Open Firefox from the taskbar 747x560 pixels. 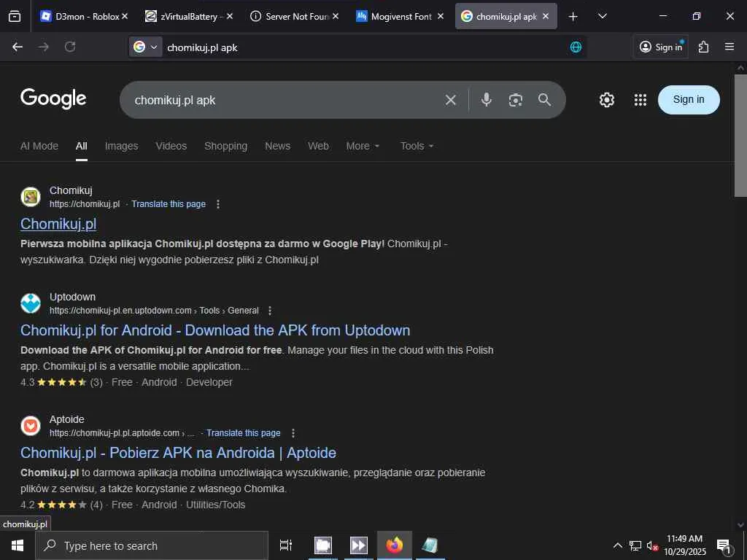click(395, 545)
